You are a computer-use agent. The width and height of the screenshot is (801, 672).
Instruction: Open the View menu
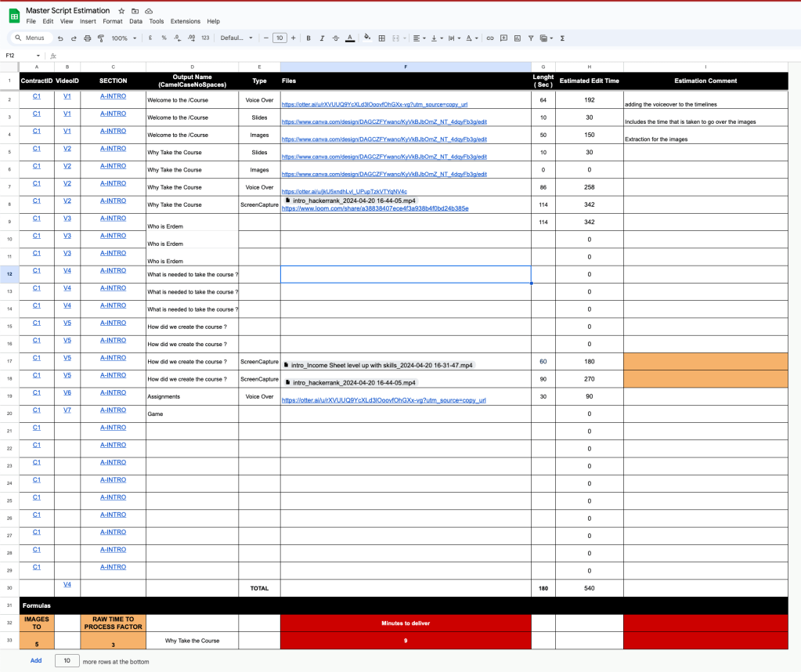pyautogui.click(x=67, y=21)
